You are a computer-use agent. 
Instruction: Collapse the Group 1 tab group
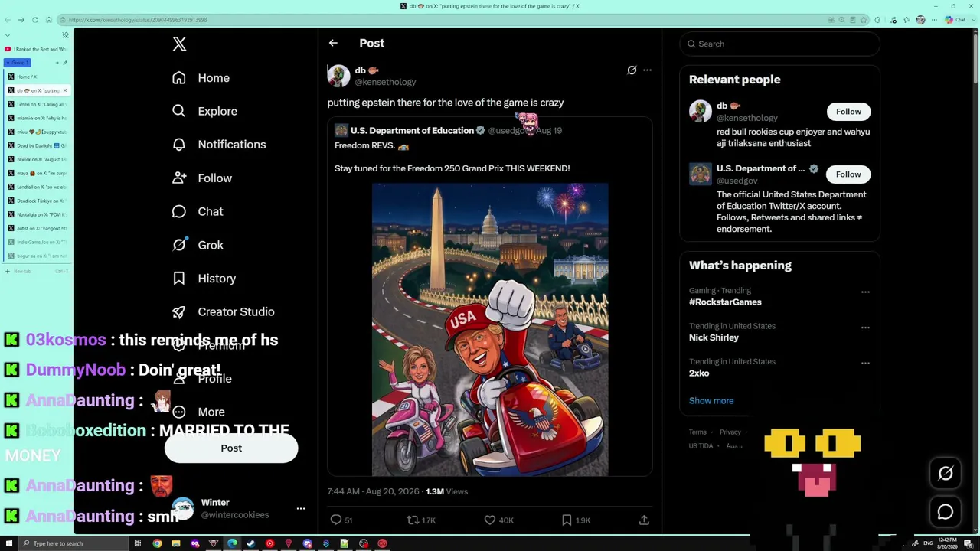coord(18,63)
